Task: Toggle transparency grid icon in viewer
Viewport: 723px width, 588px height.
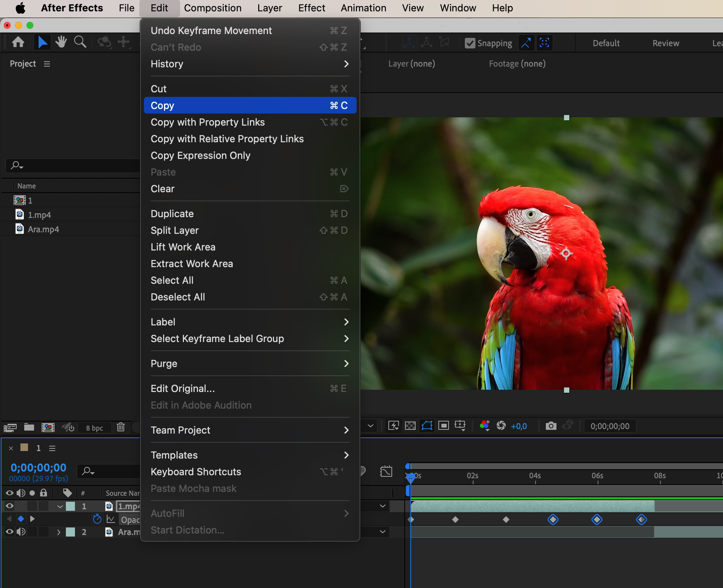Action: click(x=410, y=426)
